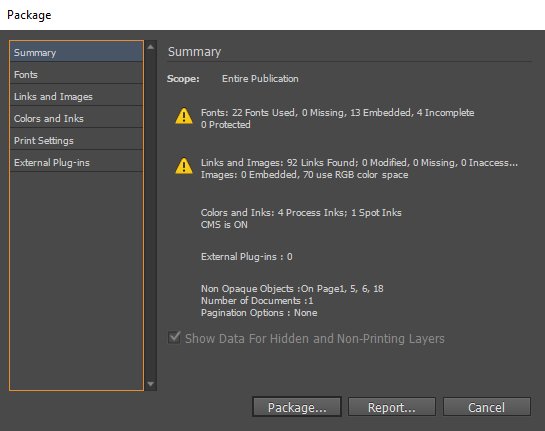Click the '22 Fonts Used' summary line
The height and width of the screenshot is (431, 545).
[337, 113]
